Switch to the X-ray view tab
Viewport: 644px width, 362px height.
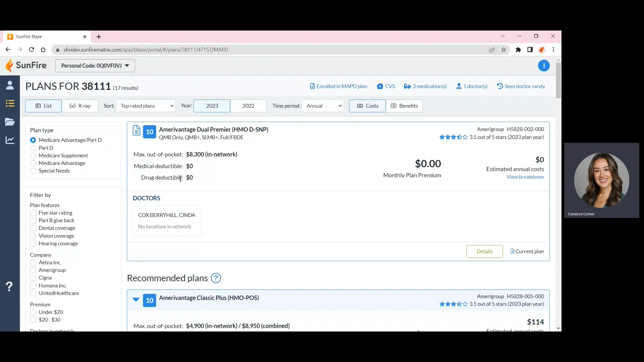tap(80, 106)
